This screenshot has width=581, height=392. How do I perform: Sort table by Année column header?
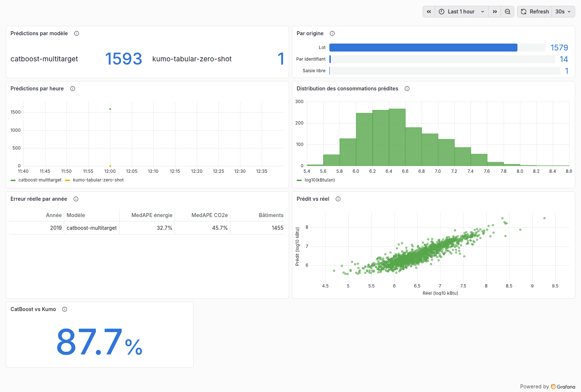[x=54, y=215]
